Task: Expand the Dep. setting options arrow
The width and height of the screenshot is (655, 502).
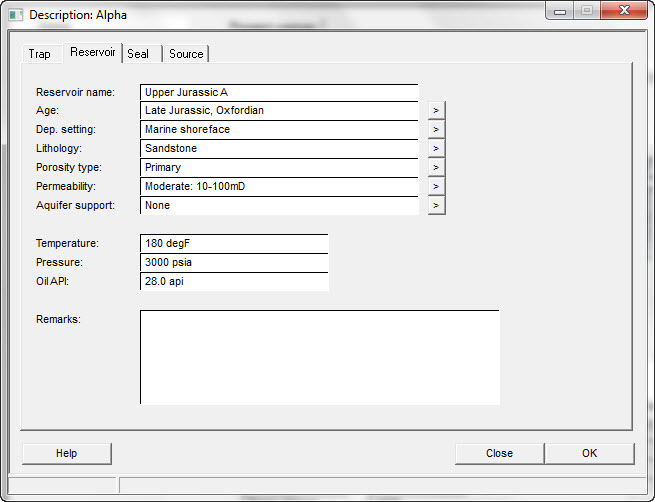Action: (x=436, y=129)
